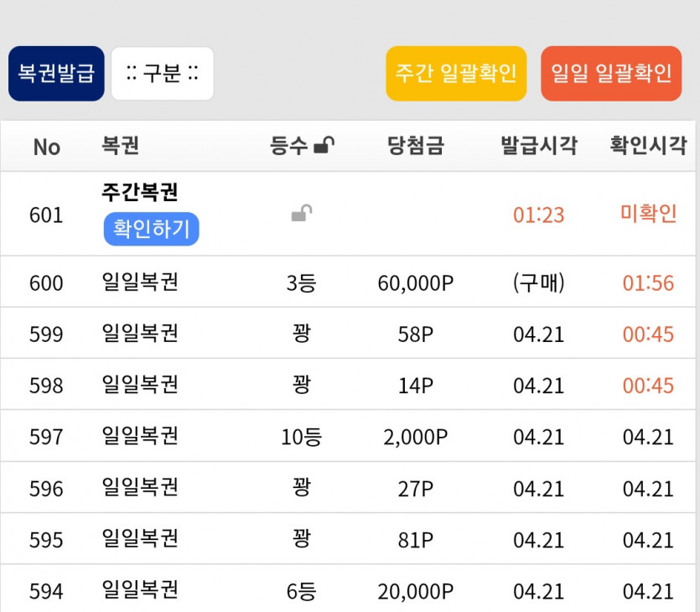Image resolution: width=700 pixels, height=612 pixels.
Task: Click the 10등 rank cell
Action: click(x=302, y=437)
